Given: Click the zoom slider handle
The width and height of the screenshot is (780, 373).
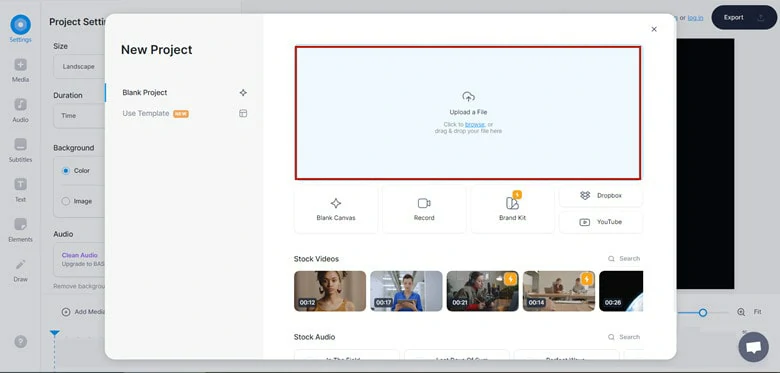Looking at the screenshot, I should [x=702, y=313].
